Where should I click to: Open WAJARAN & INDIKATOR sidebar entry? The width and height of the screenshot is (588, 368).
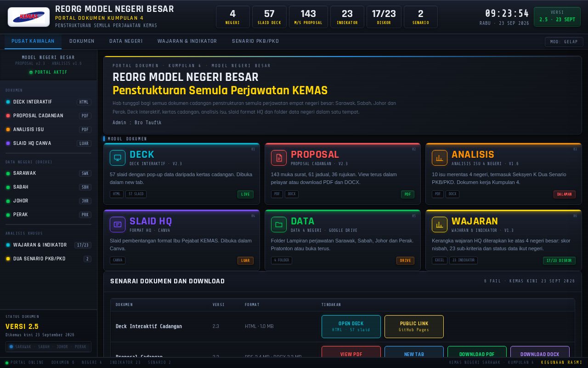coord(49,245)
